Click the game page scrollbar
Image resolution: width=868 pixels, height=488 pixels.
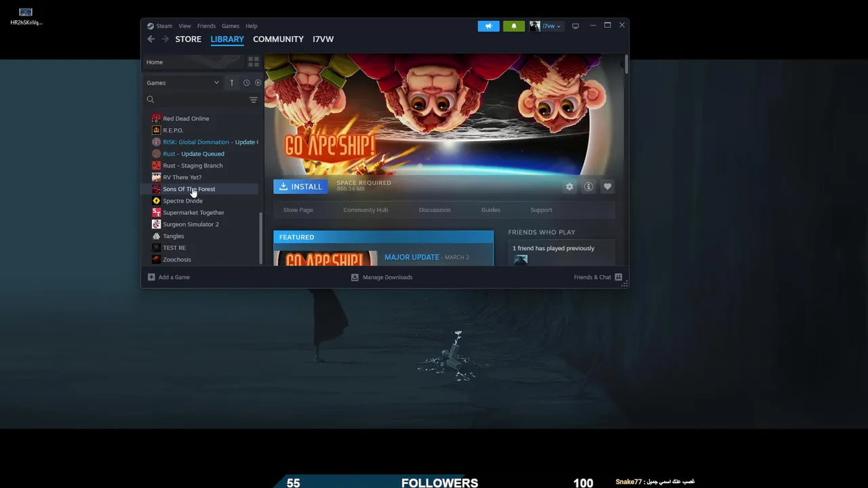tap(626, 66)
